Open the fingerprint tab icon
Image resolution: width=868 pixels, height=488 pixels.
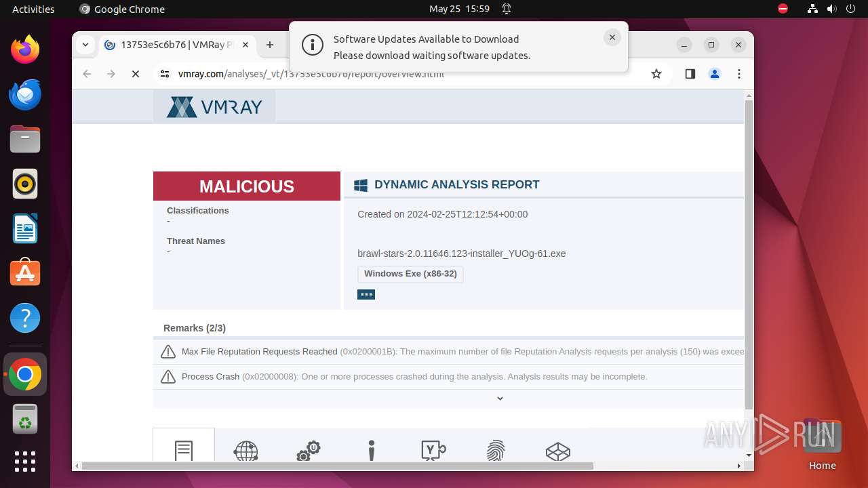pos(496,451)
